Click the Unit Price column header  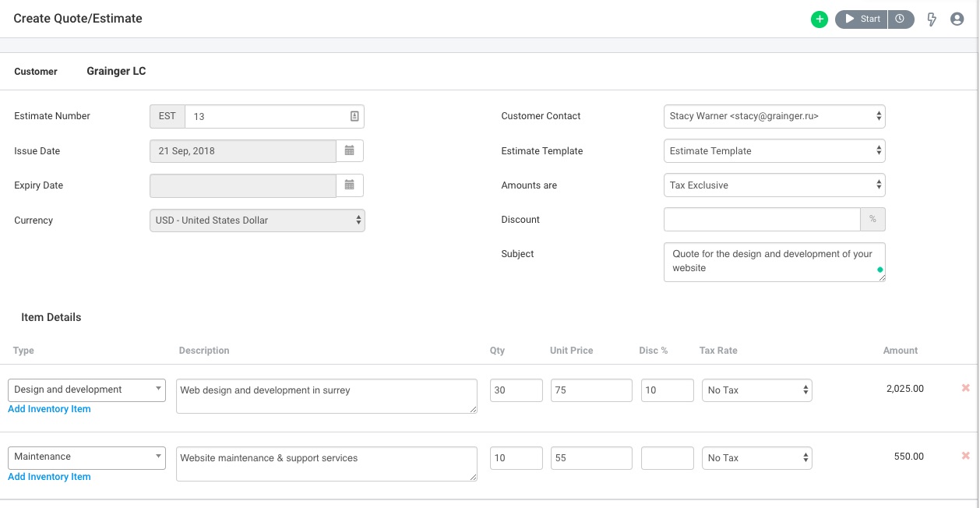(x=572, y=351)
